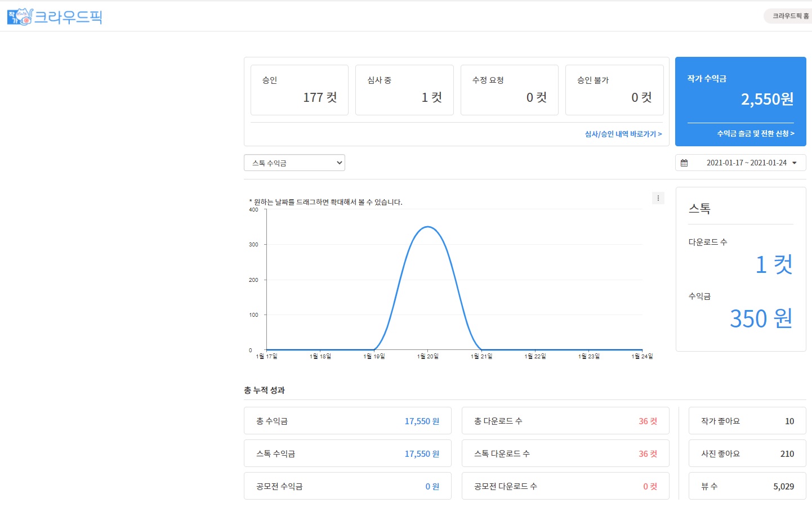Open 심사/승인 내역 바로가기 link
812x512 pixels.
point(623,134)
